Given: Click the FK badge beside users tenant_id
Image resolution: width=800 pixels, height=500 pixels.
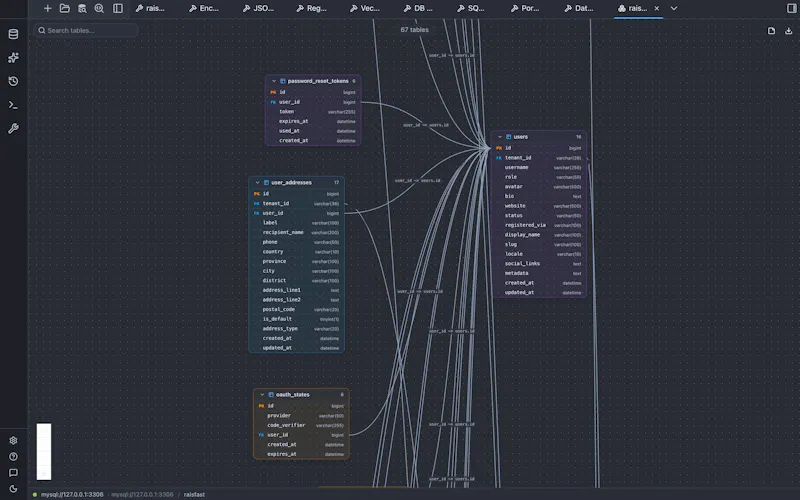Looking at the screenshot, I should (499, 158).
